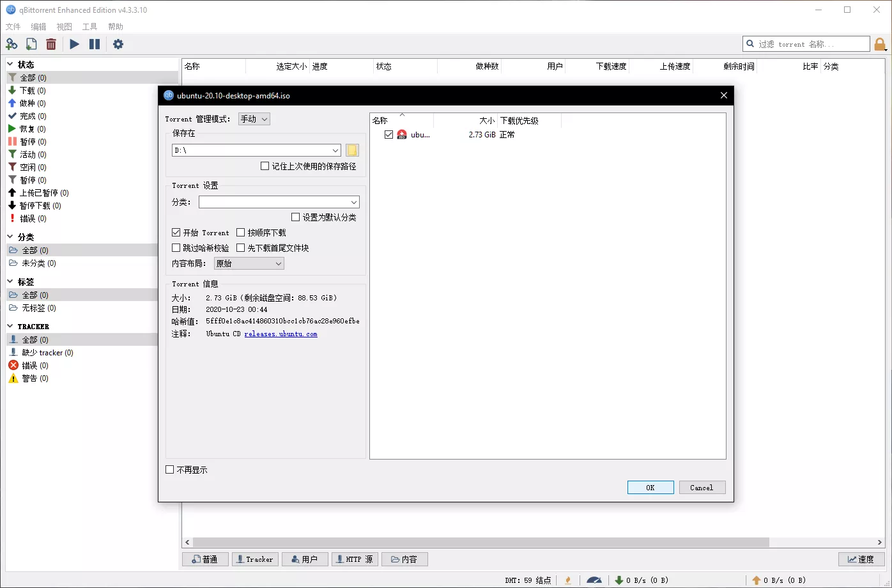Screen dimensions: 892x588
Task: Collapse the TRACKER sidebar section
Action: coord(10,327)
